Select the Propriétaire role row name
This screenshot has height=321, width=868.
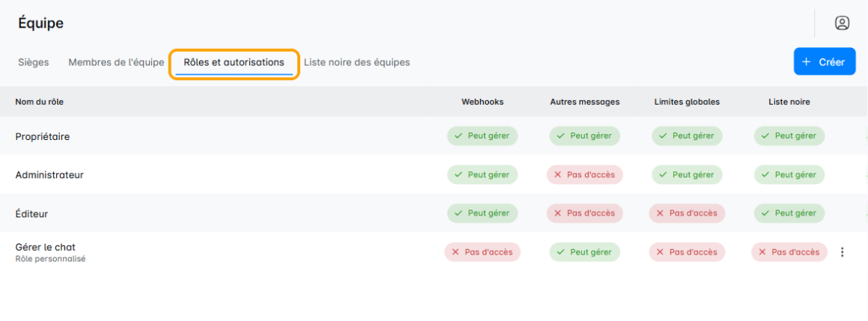pos(43,136)
